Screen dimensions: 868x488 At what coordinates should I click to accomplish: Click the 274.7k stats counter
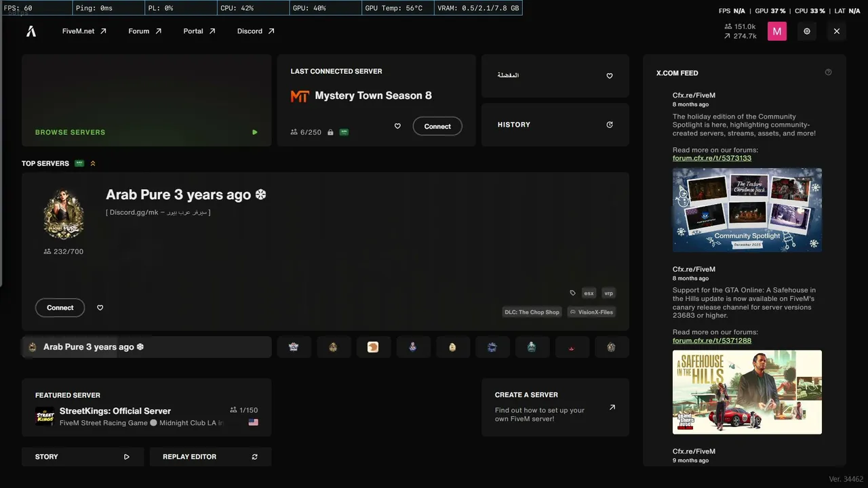pos(741,36)
